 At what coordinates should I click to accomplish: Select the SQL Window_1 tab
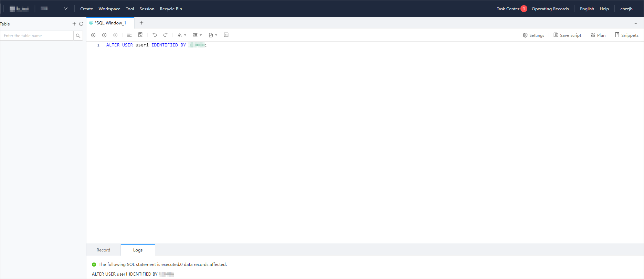[110, 23]
